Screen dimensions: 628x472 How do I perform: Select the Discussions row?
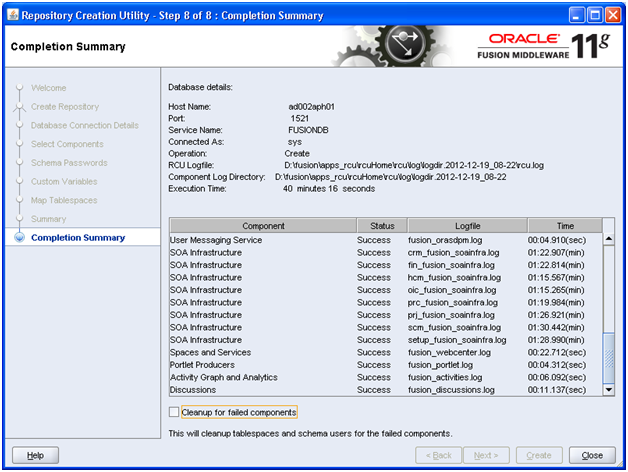386,389
